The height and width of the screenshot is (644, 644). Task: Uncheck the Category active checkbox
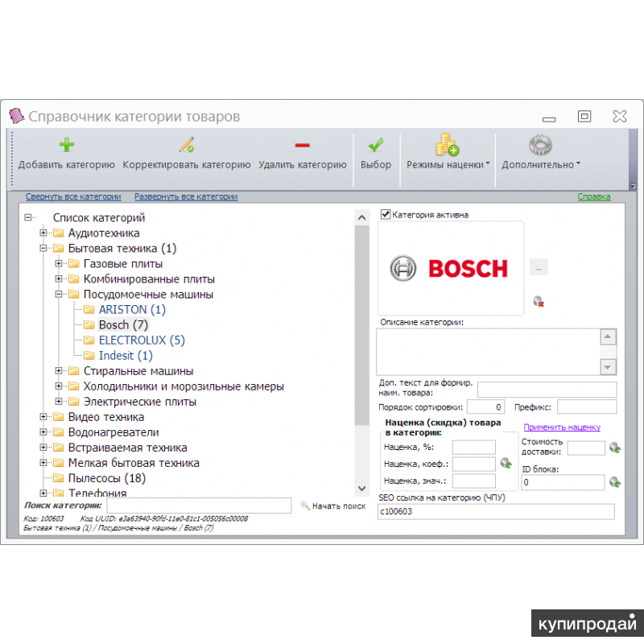tap(386, 215)
